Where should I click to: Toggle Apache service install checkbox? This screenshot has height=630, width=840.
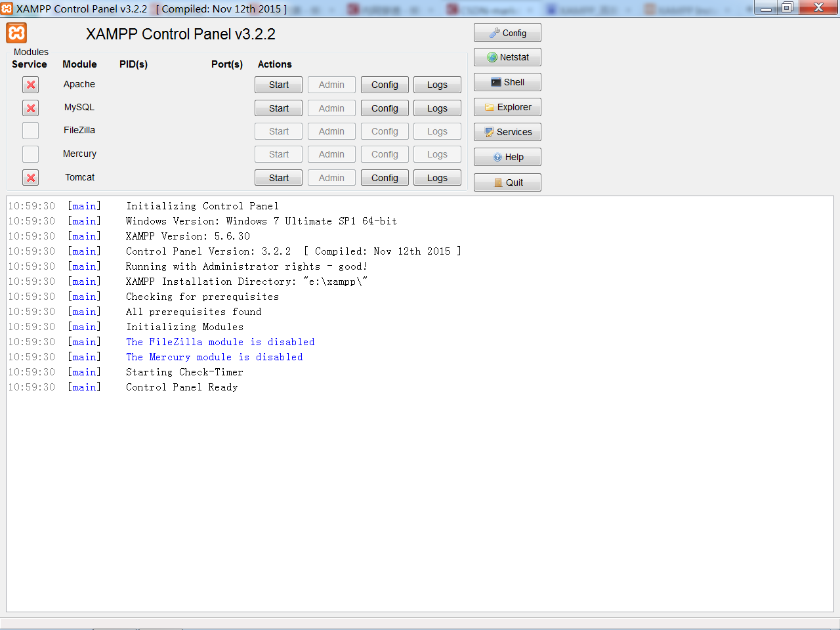point(30,85)
